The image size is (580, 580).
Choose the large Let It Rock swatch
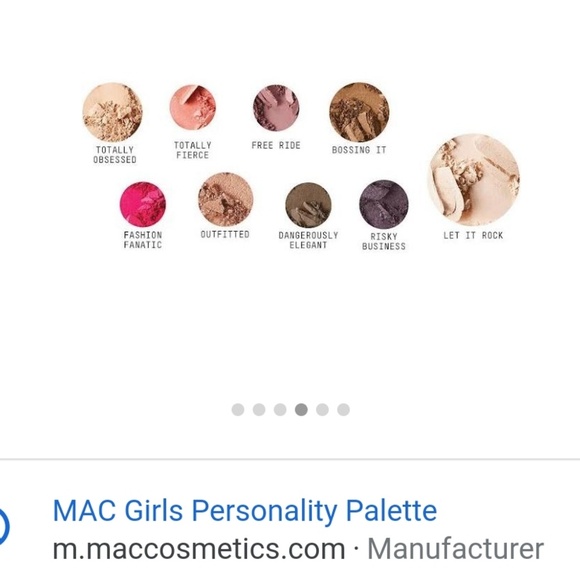point(473,180)
